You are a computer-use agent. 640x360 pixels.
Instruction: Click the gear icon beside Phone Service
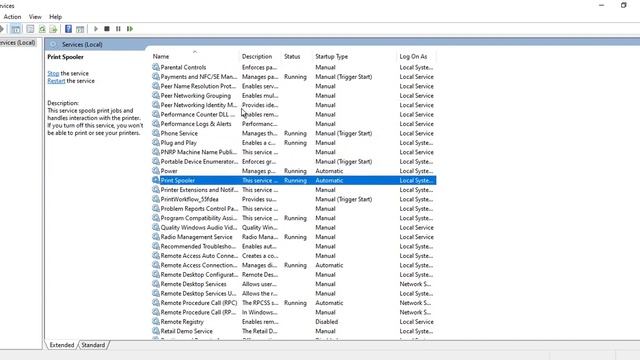(x=156, y=133)
